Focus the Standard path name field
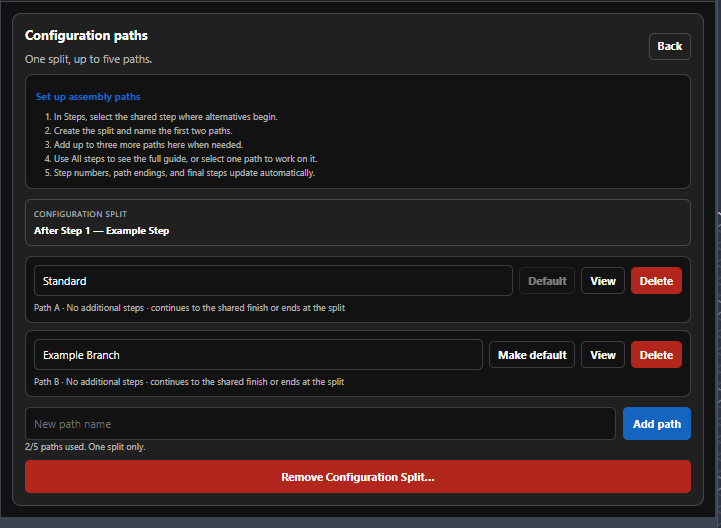This screenshot has width=721, height=528. tap(273, 281)
